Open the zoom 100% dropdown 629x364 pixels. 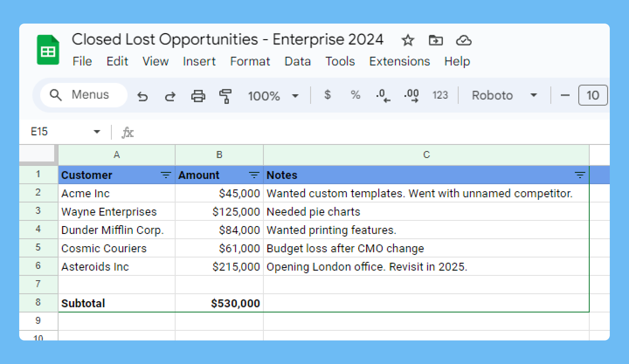(273, 96)
